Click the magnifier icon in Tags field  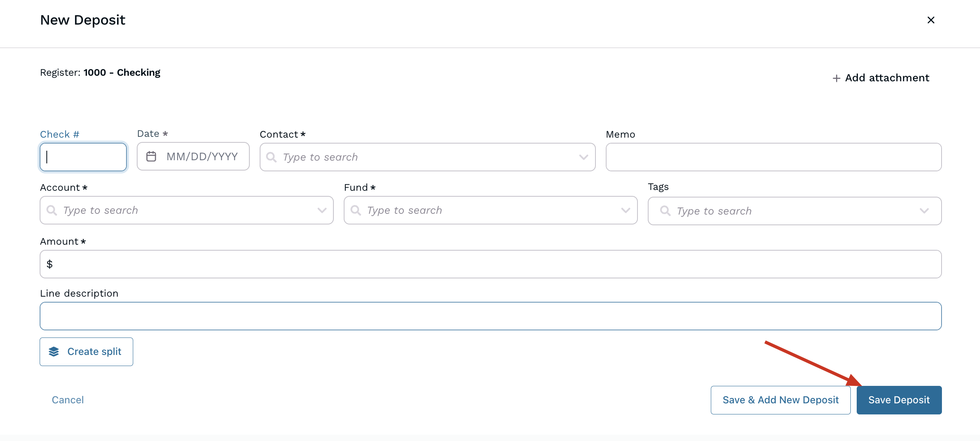click(665, 211)
